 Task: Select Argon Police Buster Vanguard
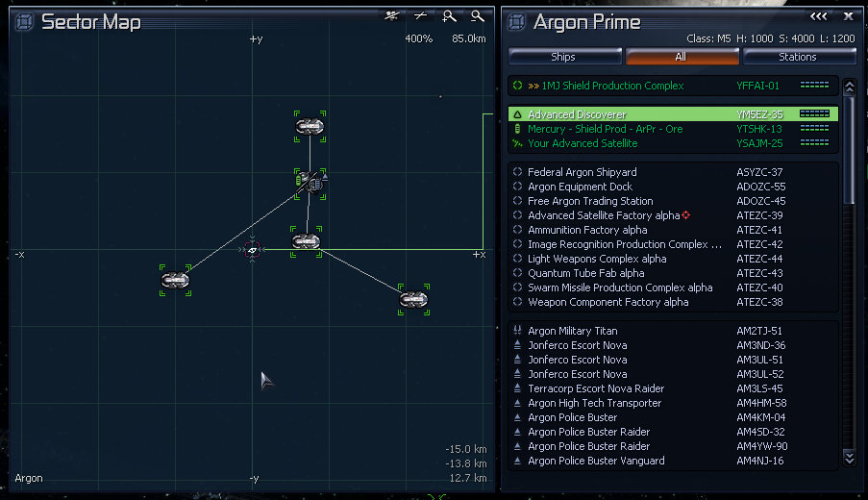[x=673, y=461]
